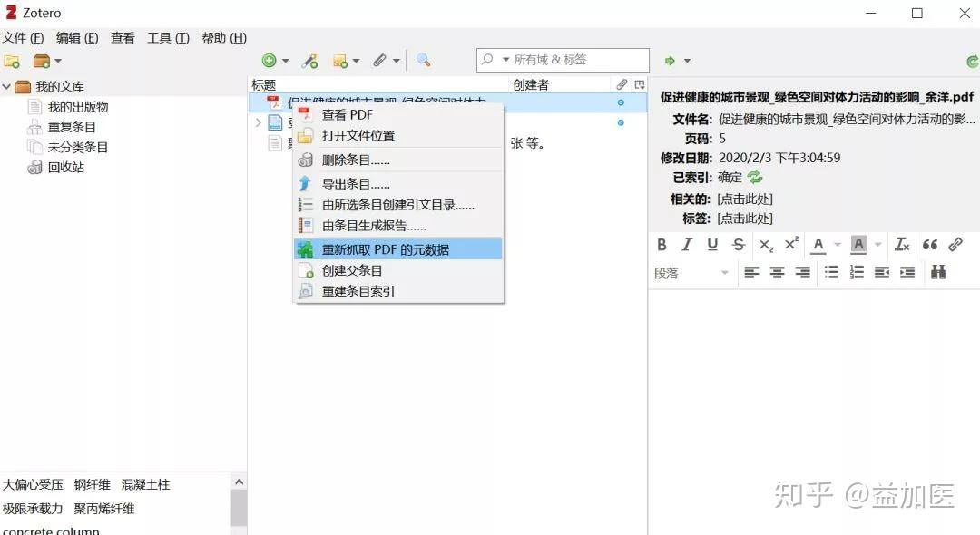Toggle the bulleted list button
980x535 pixels.
click(x=831, y=272)
